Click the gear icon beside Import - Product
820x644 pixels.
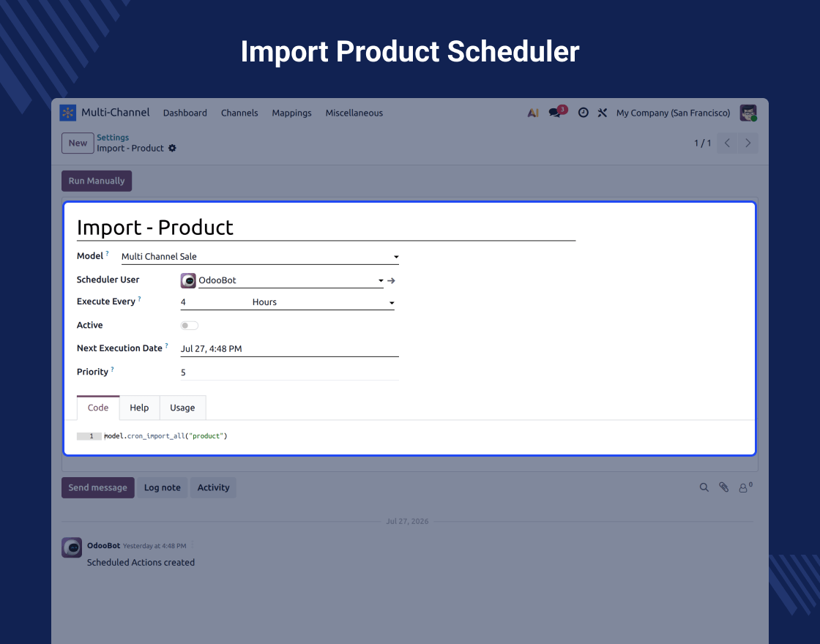click(172, 149)
